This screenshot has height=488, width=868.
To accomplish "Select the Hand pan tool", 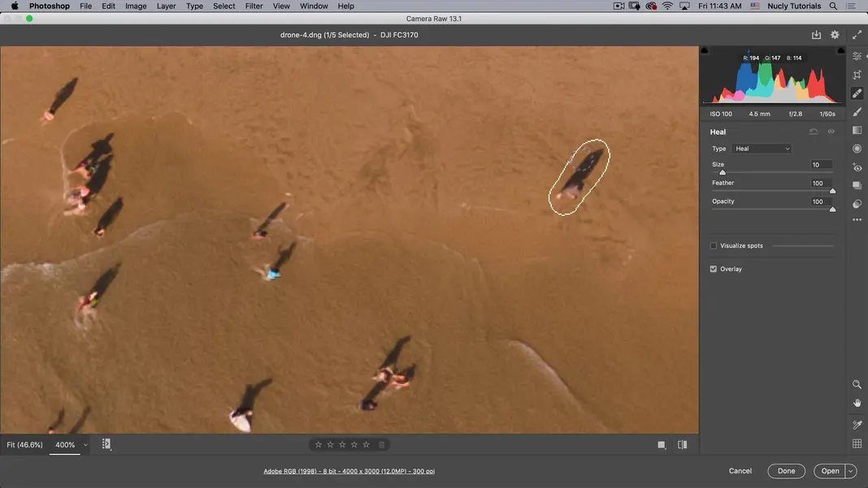I will [x=857, y=403].
